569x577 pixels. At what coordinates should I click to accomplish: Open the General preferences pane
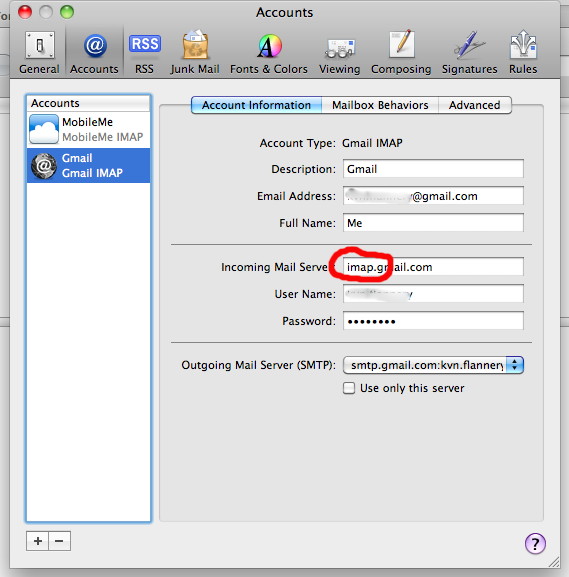[x=39, y=53]
